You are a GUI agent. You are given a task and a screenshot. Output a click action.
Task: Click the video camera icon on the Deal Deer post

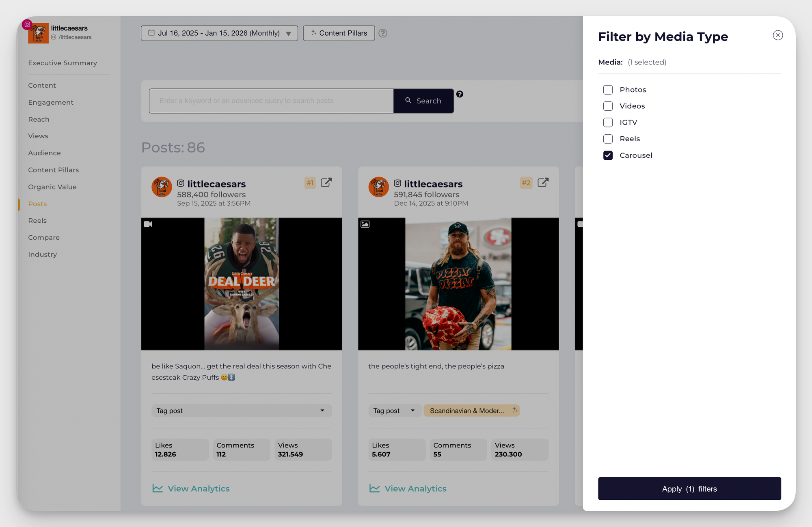click(x=148, y=224)
